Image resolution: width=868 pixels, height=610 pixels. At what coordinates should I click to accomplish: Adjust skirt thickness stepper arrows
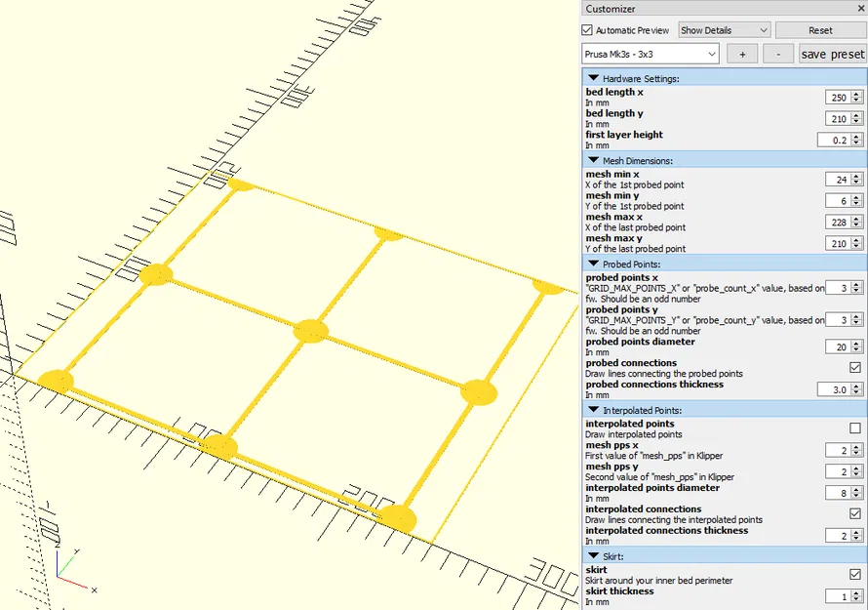[x=857, y=596]
